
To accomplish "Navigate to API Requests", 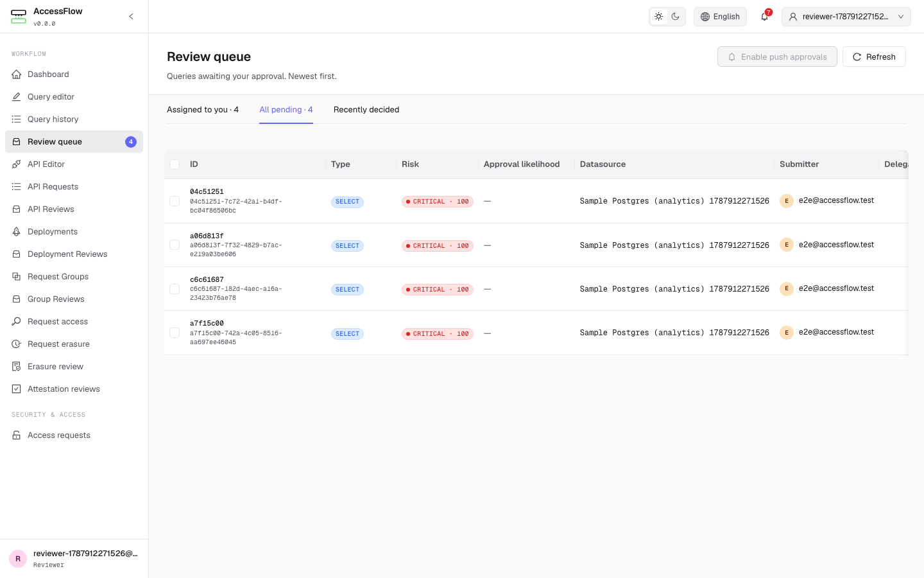I will click(x=74, y=187).
